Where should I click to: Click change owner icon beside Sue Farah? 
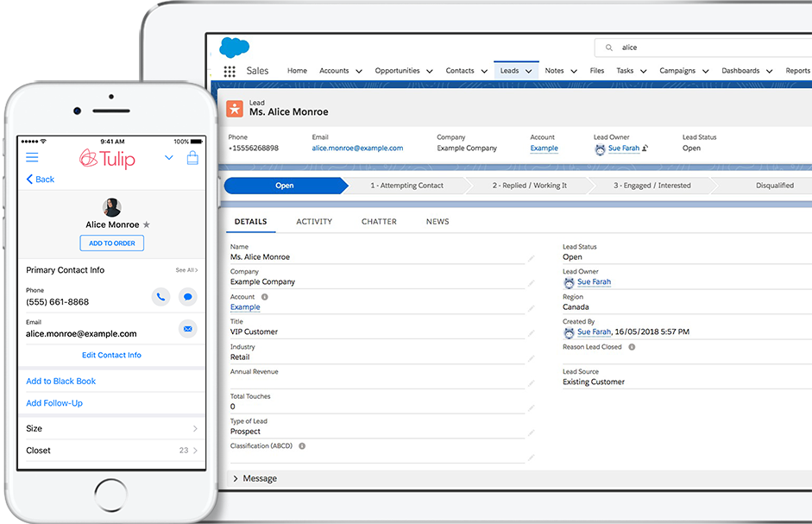(x=645, y=148)
